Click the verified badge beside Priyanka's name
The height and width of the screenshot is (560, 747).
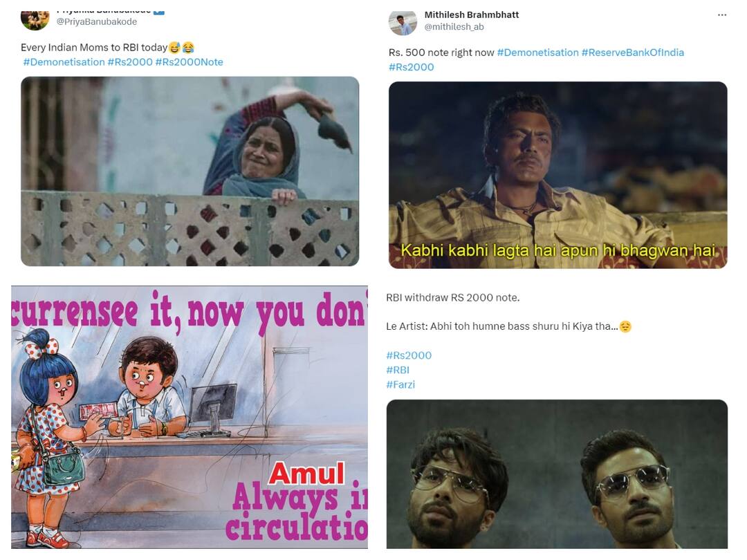tap(159, 10)
